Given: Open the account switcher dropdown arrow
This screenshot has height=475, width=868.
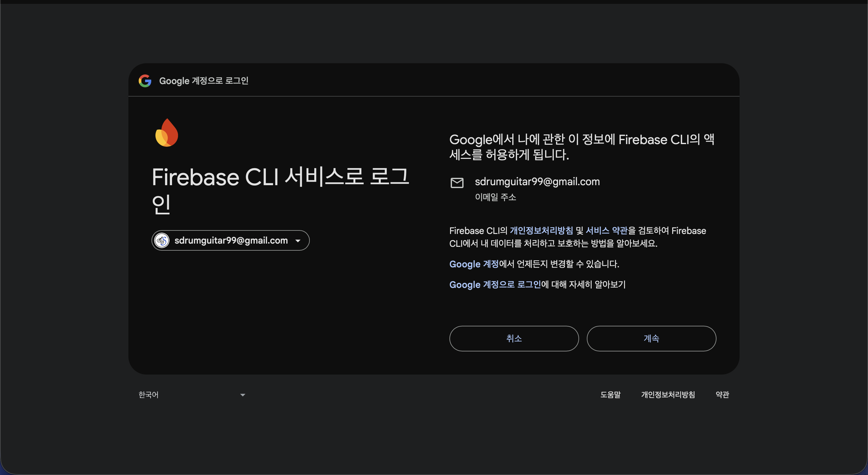Looking at the screenshot, I should tap(298, 241).
